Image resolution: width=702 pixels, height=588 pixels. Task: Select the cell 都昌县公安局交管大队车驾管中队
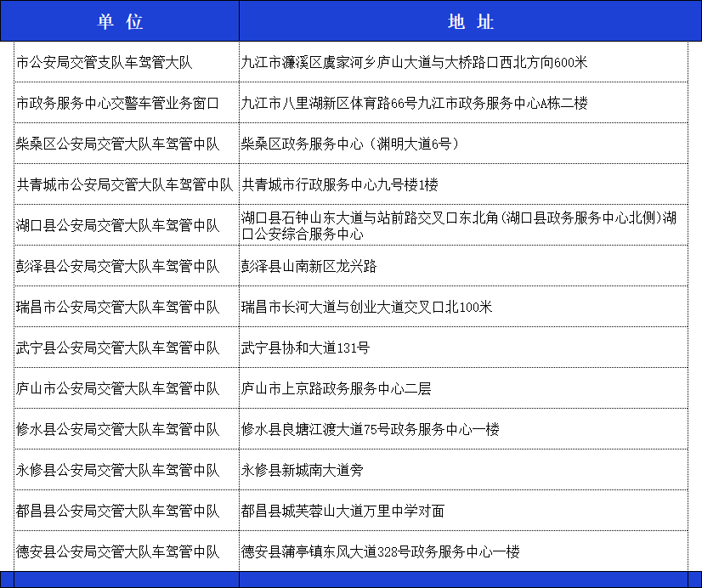(x=127, y=510)
